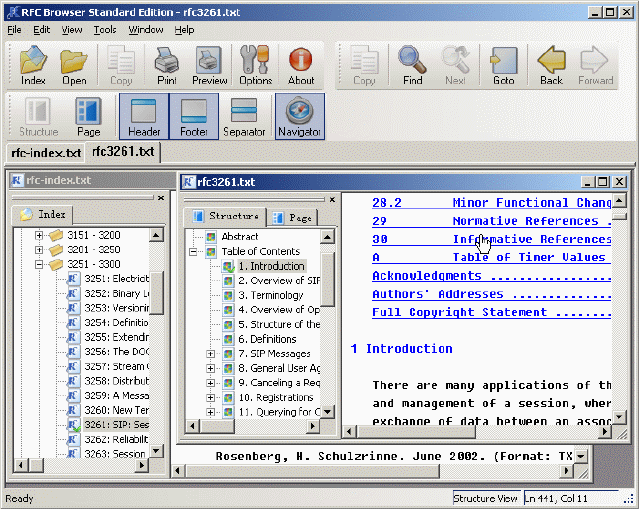Screen dimensions: 639x509
Task: Expand the 11. Querying node
Action: tap(210, 412)
